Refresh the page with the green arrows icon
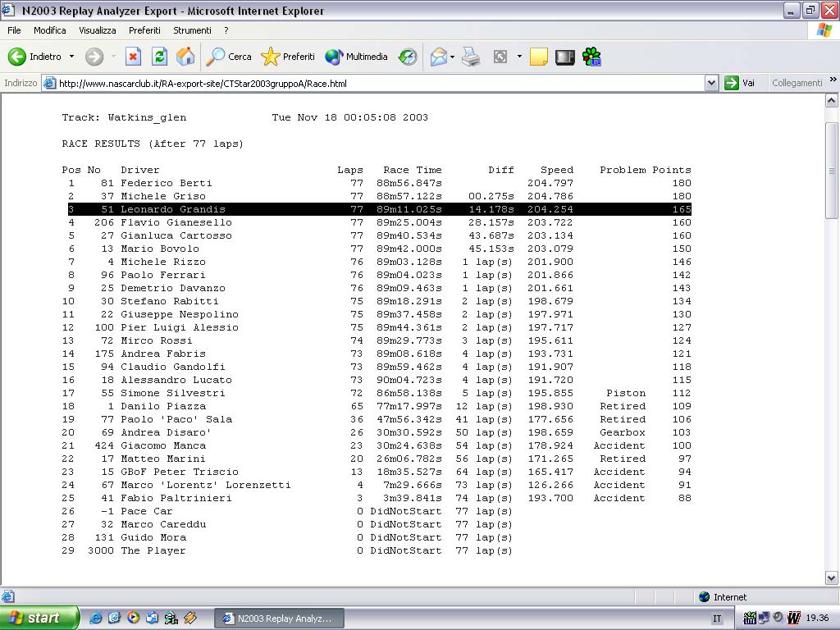840x630 pixels. [159, 57]
